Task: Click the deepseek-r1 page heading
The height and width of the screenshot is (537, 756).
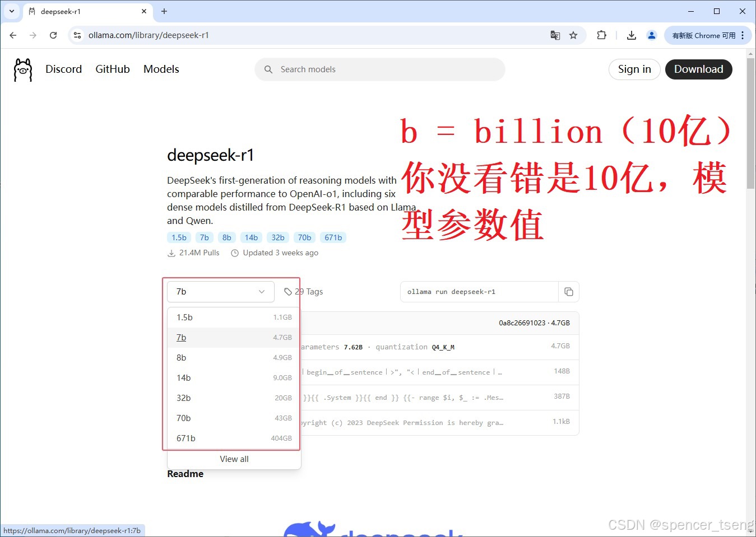Action: [x=211, y=155]
